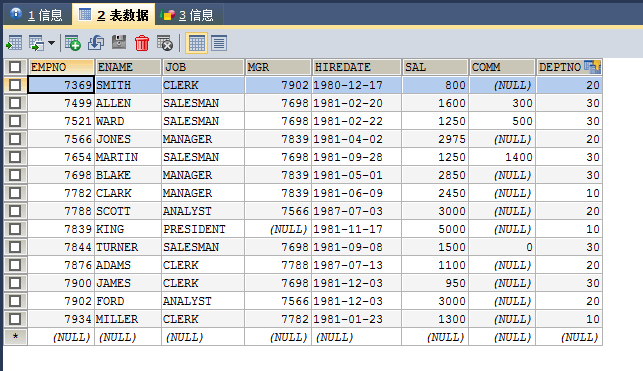Switch to grid view mode
The width and height of the screenshot is (643, 371).
tap(196, 43)
